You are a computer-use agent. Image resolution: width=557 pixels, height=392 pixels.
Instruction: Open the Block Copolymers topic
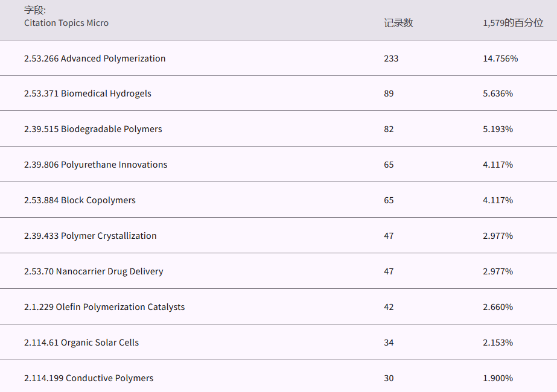80,200
